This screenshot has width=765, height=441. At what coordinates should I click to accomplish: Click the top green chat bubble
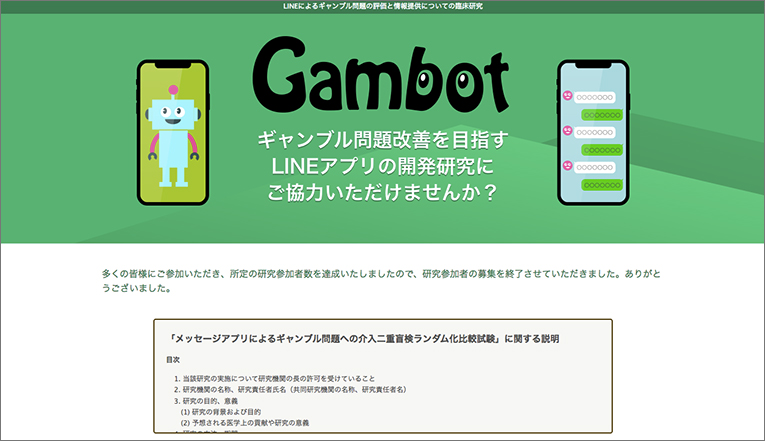[x=602, y=115]
